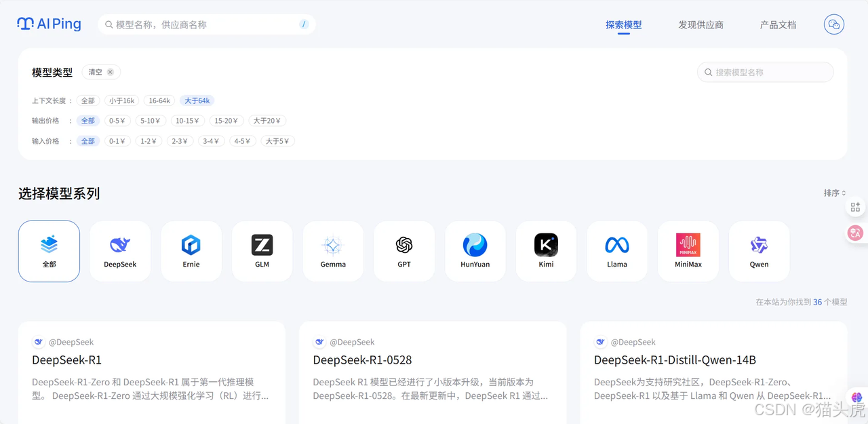Focus the header 模型名称，供应商名称 search field
Screen dimensions: 868x424
(x=207, y=24)
